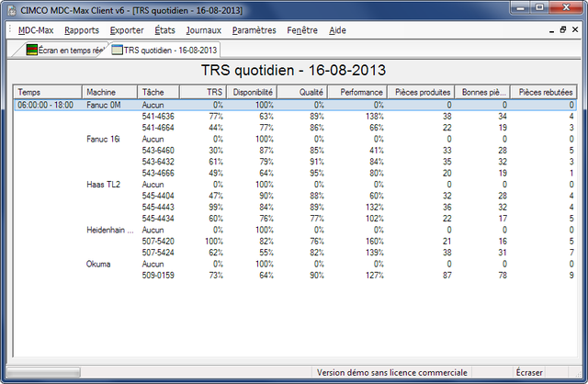588x384 pixels.
Task: Click the 99% TRS value of 545-4443
Action: coord(216,208)
